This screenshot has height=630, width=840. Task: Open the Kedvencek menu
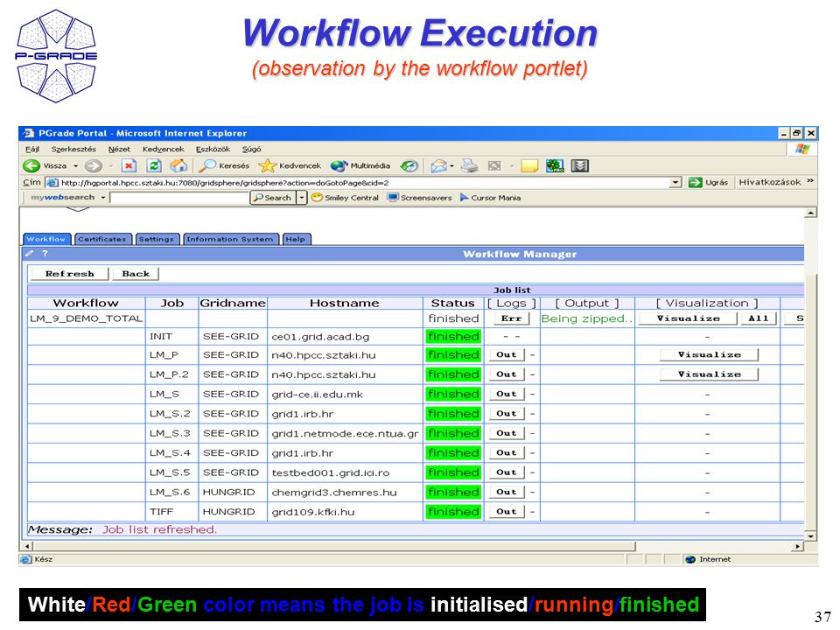click(163, 149)
